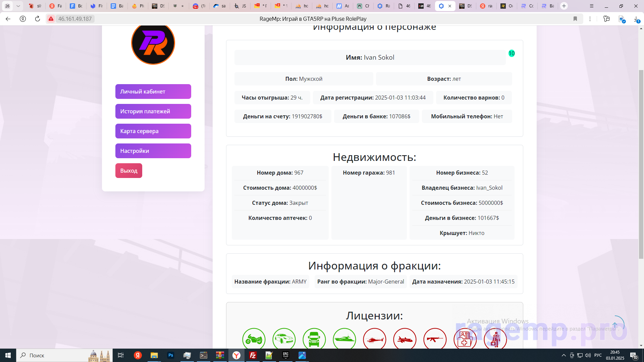Viewport: 644px width, 362px height.
Task: Open browser hamburger menu
Action: (592, 6)
